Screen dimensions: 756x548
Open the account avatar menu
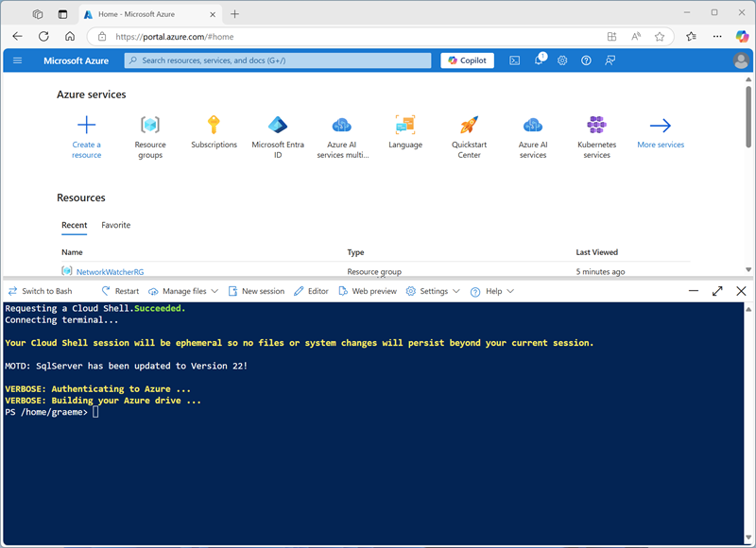tap(741, 60)
